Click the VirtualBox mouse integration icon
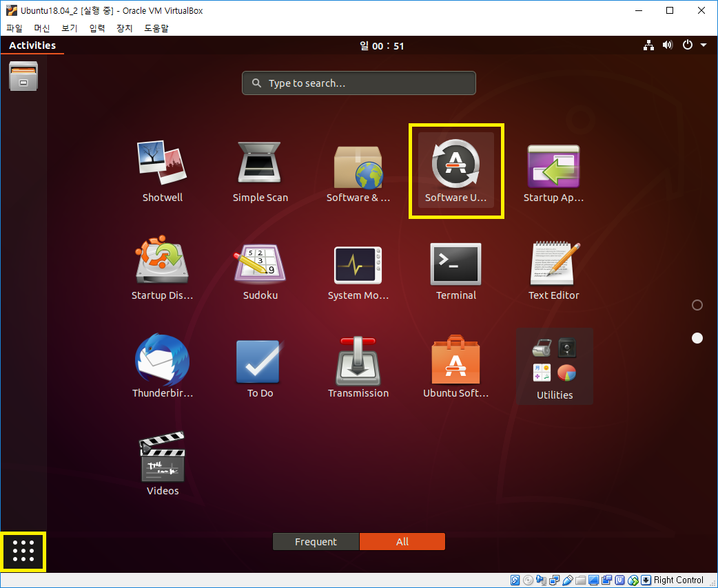The height and width of the screenshot is (588, 718). click(633, 580)
